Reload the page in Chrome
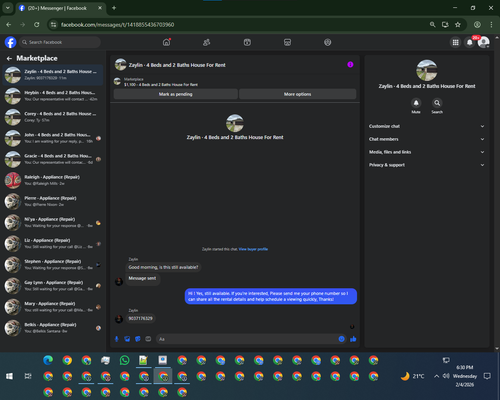 coord(37,25)
